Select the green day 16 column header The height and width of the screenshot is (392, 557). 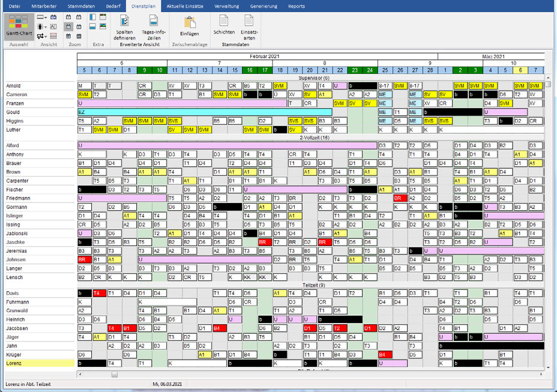tap(250, 70)
